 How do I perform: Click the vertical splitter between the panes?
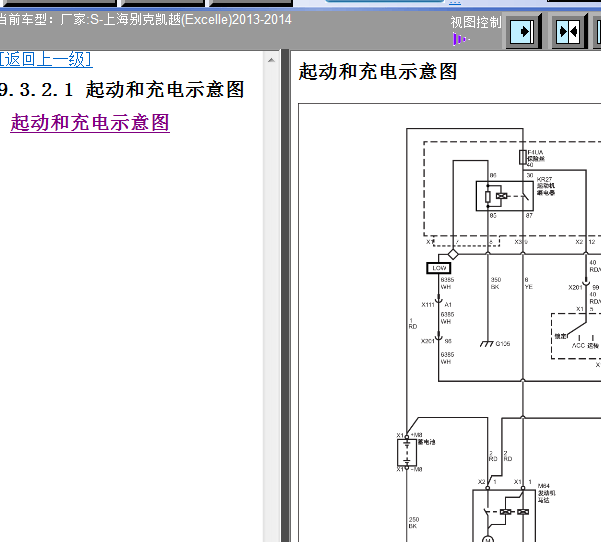click(285, 296)
